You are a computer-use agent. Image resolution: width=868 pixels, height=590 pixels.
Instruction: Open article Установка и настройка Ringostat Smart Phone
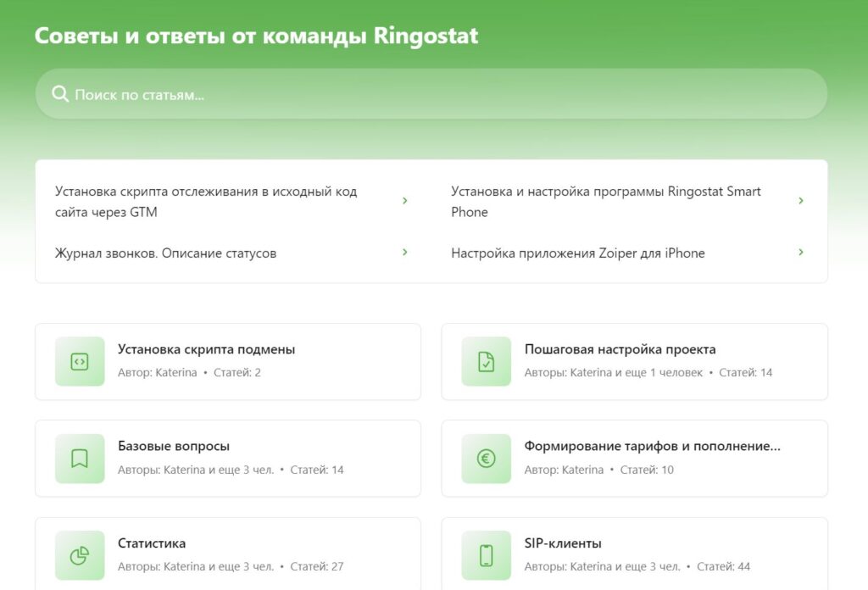click(x=605, y=202)
